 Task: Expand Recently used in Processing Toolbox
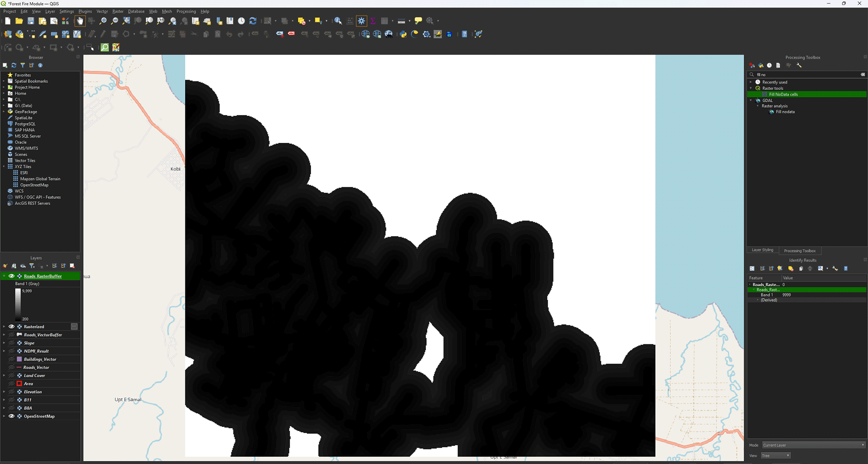tap(751, 82)
